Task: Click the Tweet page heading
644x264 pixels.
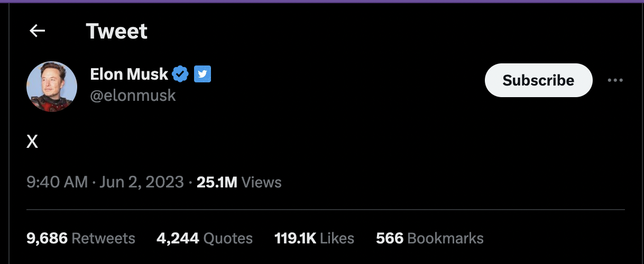Action: [x=116, y=32]
